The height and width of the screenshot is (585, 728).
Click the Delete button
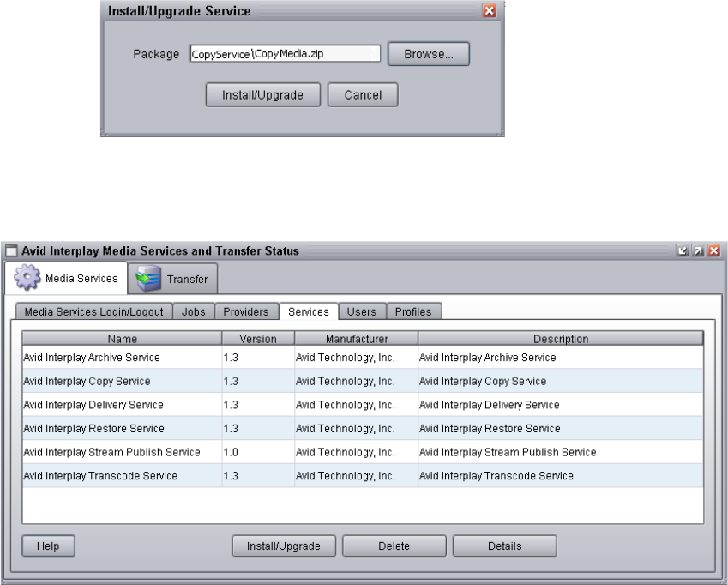pos(394,546)
